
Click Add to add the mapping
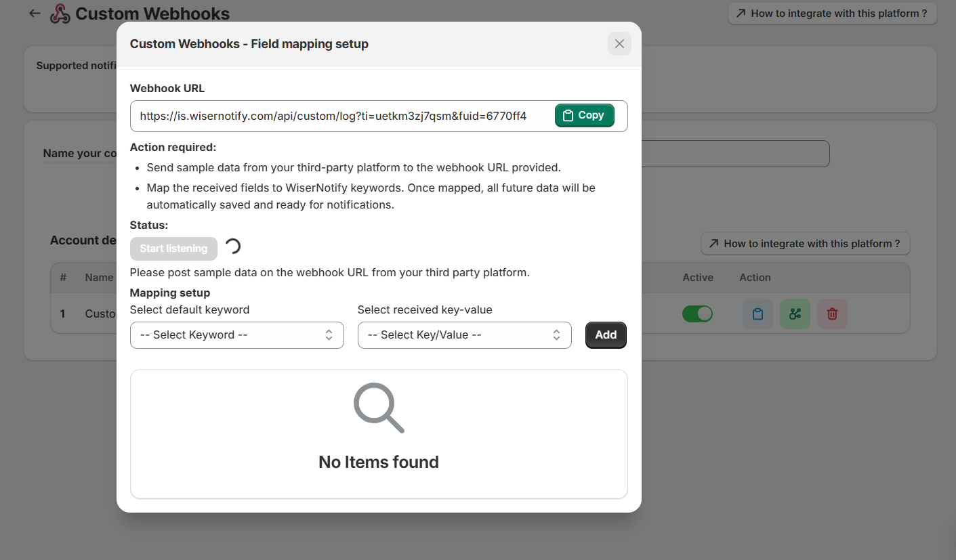606,335
